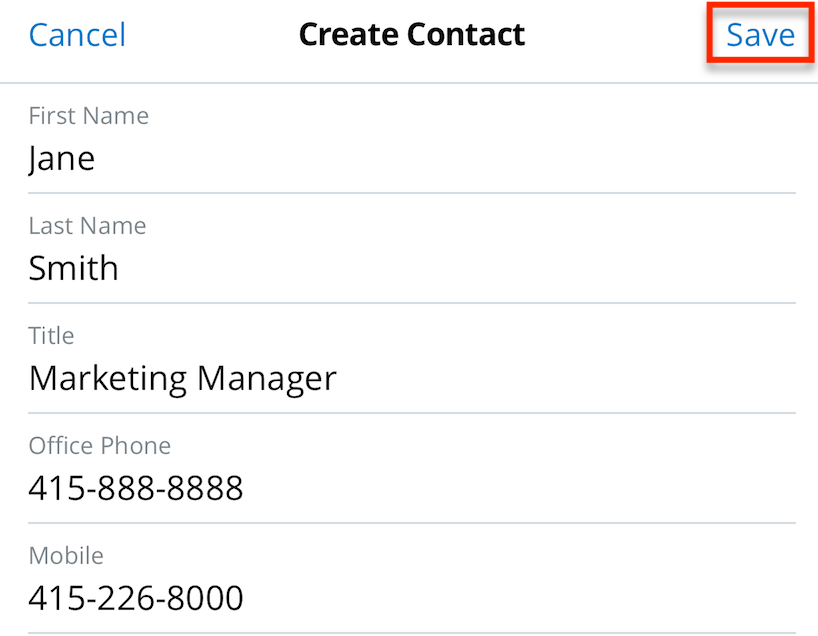Click the Title label above Marketing Manager

51,335
